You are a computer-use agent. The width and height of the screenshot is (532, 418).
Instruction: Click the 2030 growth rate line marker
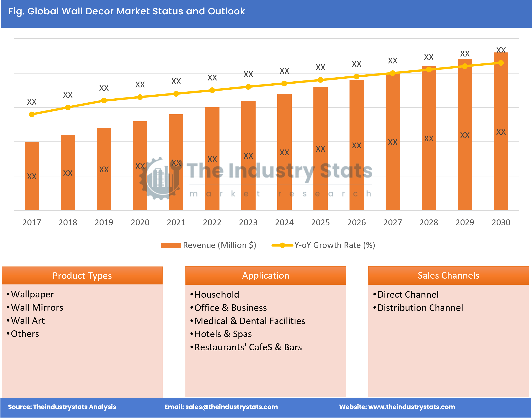(501, 63)
